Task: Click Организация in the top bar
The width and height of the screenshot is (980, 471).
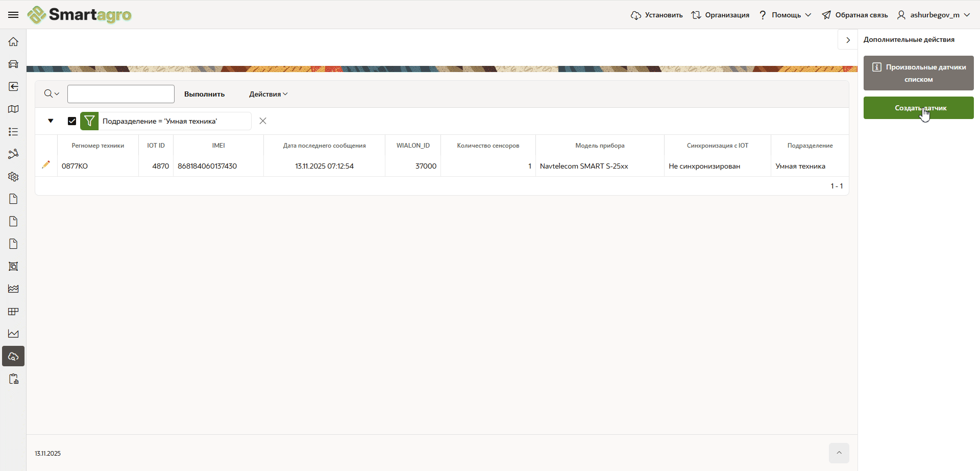Action: pos(720,15)
